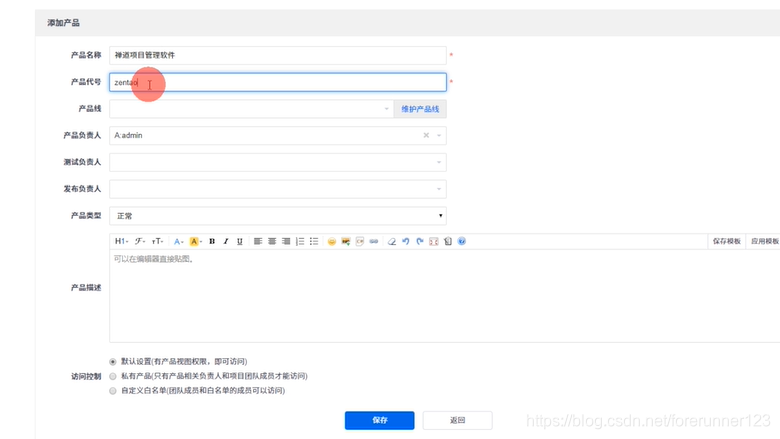Toggle underline formatting
This screenshot has width=780, height=439.
click(x=240, y=241)
